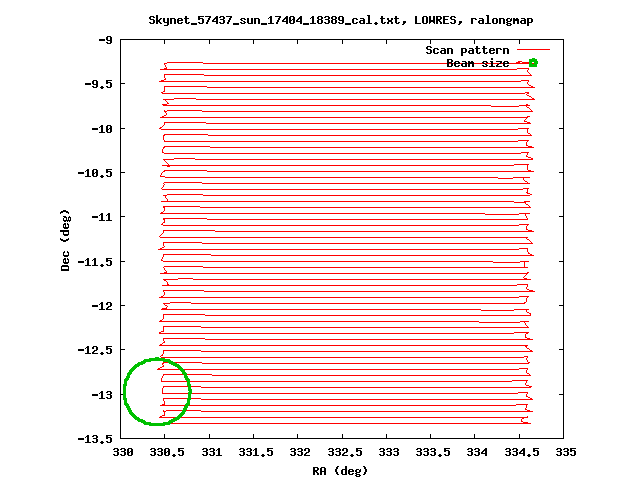Click the -10 Dec tick label
The width and height of the screenshot is (640, 480).
pyautogui.click(x=102, y=129)
